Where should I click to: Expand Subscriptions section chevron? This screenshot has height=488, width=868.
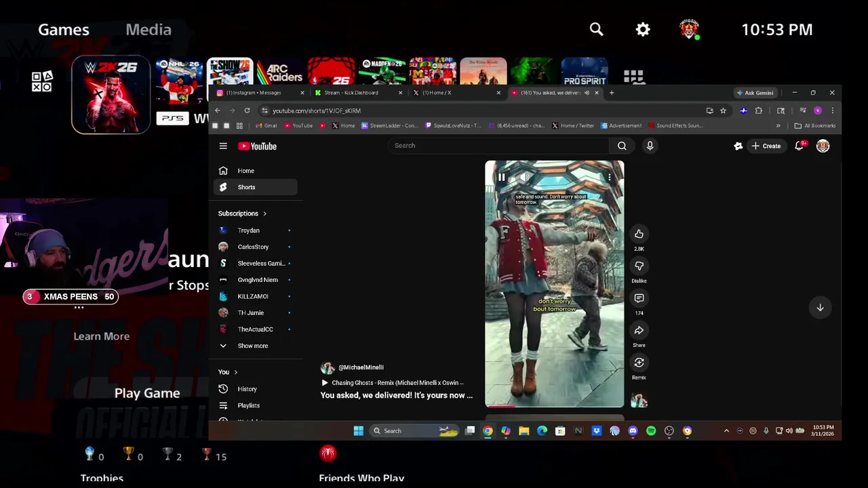(x=264, y=213)
